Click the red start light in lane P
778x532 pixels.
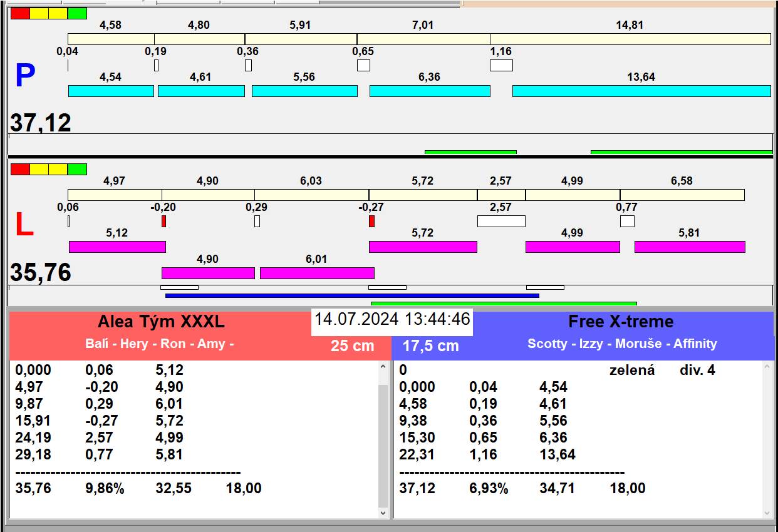point(20,13)
